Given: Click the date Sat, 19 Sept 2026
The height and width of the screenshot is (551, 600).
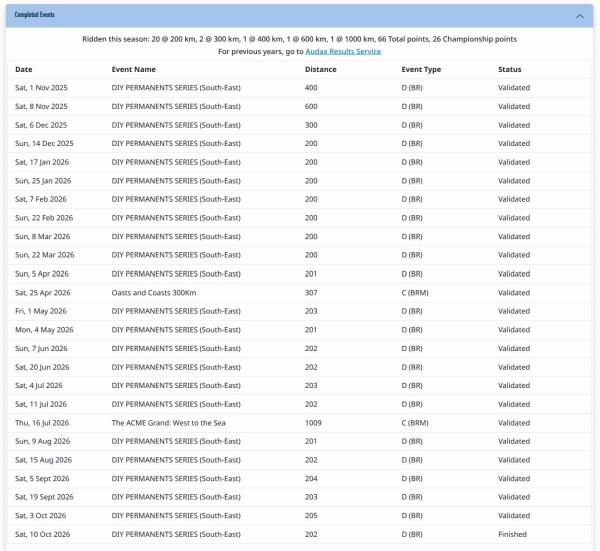Looking at the screenshot, I should (44, 497).
